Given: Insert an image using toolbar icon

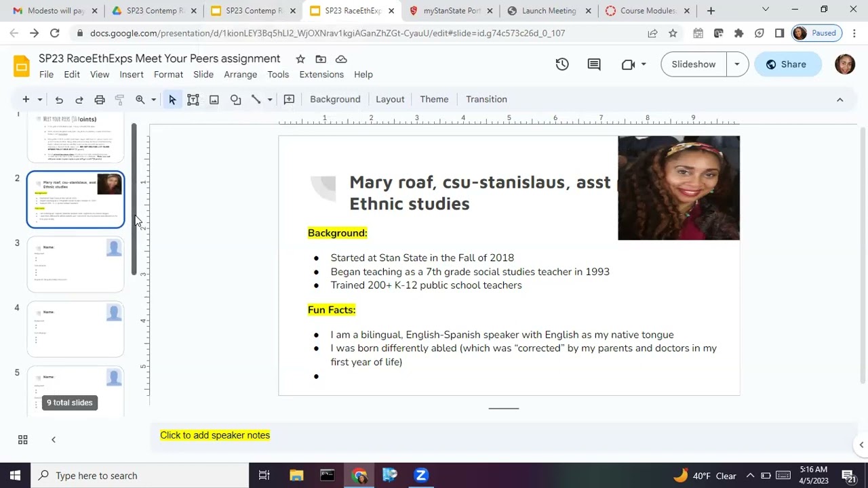Looking at the screenshot, I should click(x=214, y=100).
